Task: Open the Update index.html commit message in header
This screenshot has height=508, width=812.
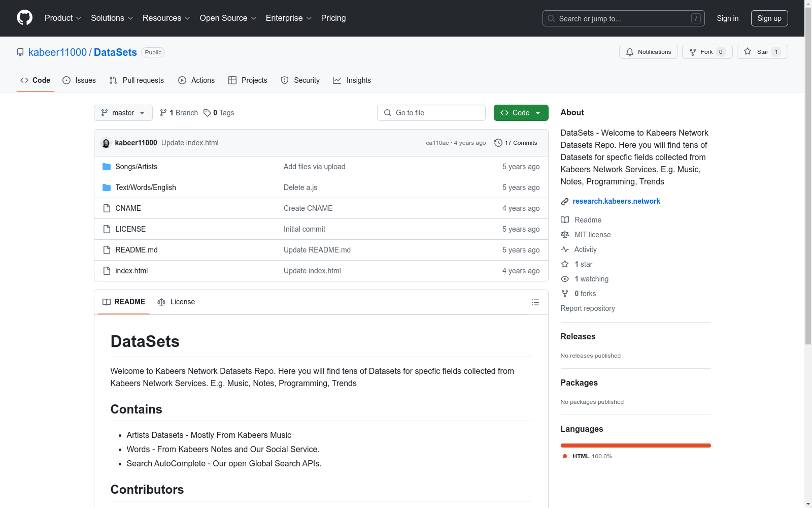Action: 190,143
